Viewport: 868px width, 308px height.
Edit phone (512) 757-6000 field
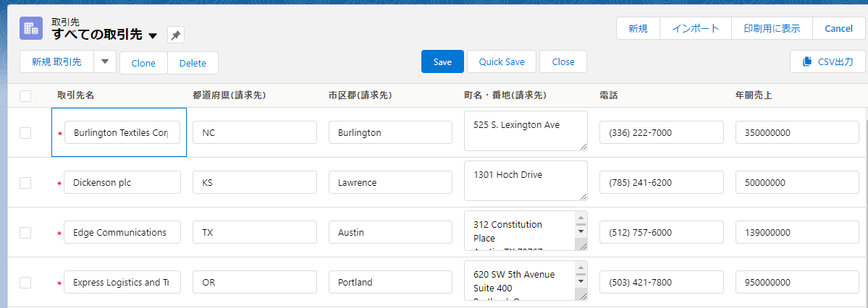pos(662,233)
